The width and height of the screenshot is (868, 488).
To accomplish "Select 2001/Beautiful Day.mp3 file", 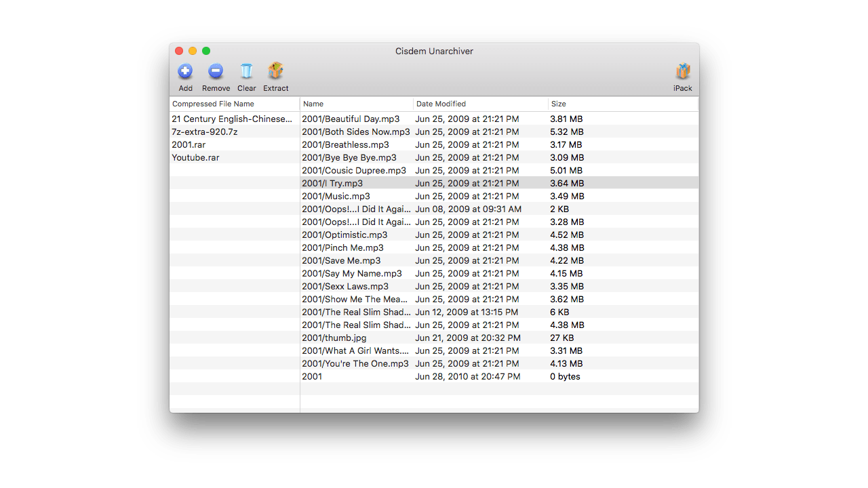I will 499,119.
